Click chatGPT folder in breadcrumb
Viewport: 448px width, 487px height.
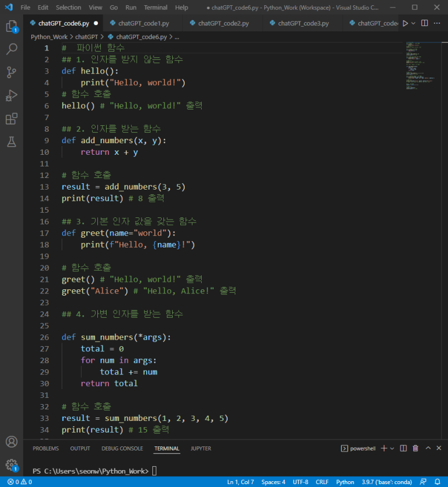86,37
